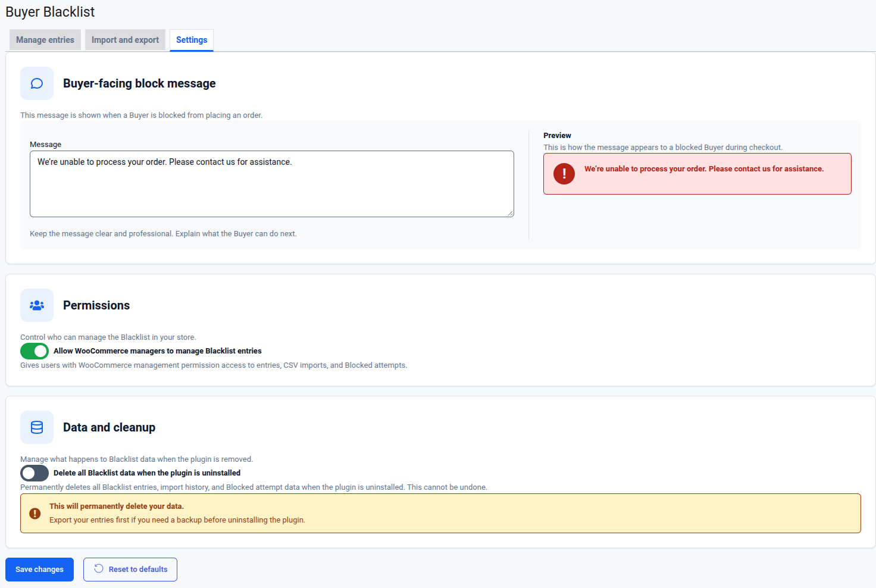Click 'This is how the message appears' preview caption
The width and height of the screenshot is (876, 588).
pos(663,148)
